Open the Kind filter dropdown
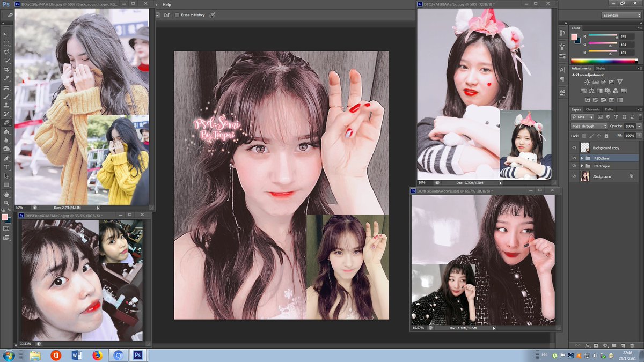 (582, 117)
